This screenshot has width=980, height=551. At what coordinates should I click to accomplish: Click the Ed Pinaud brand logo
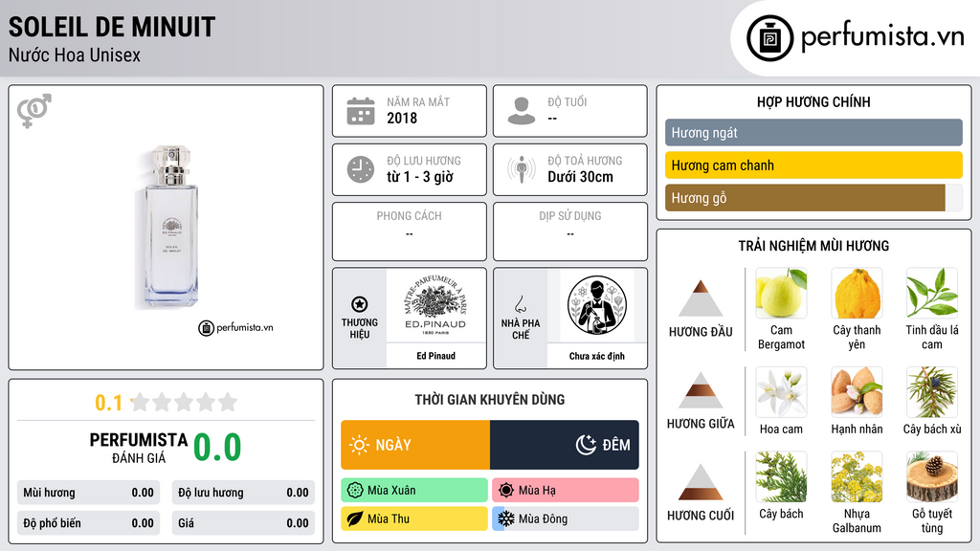coord(435,306)
